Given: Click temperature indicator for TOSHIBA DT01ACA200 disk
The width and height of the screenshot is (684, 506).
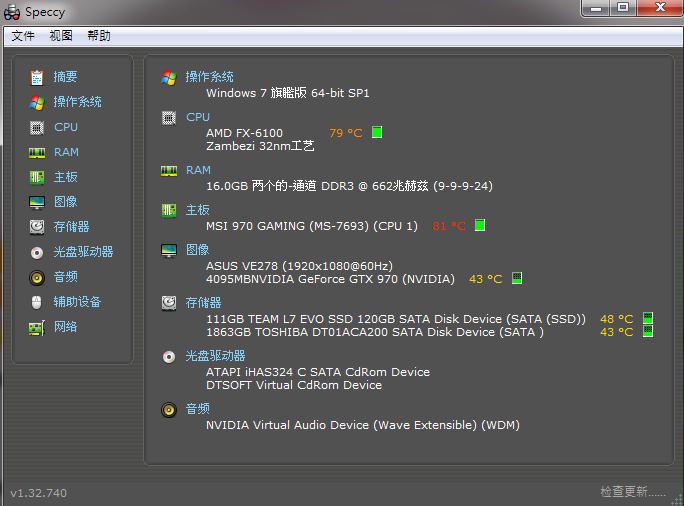Looking at the screenshot, I should (x=648, y=331).
